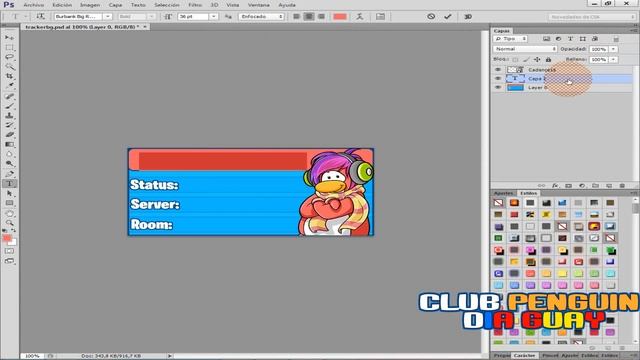Add a layer style with fx button
The height and width of the screenshot is (360, 640).
555,186
